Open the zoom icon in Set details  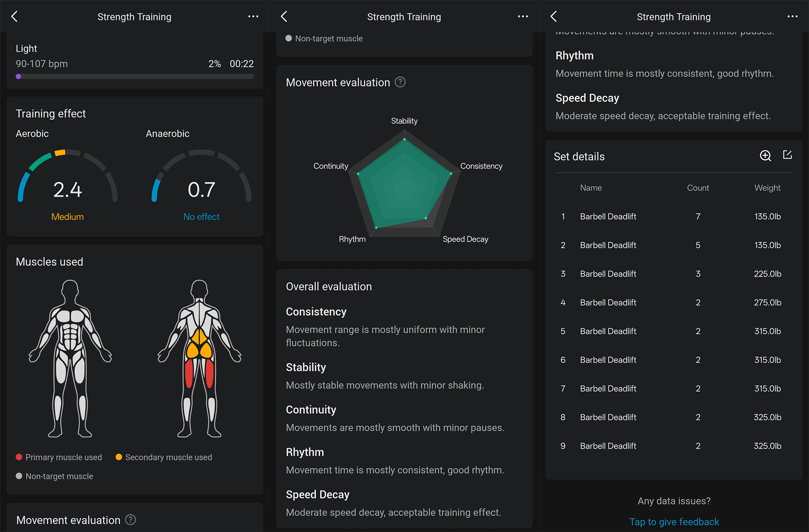click(x=766, y=156)
